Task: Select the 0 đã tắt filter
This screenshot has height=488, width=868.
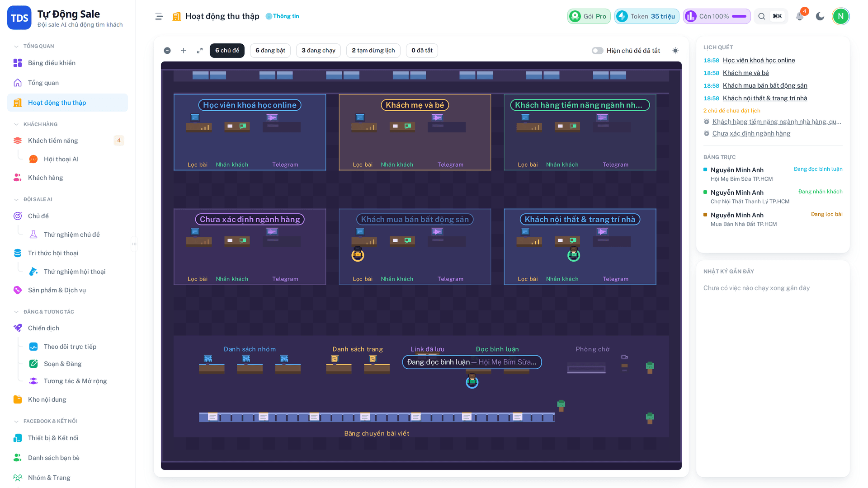Action: point(422,51)
